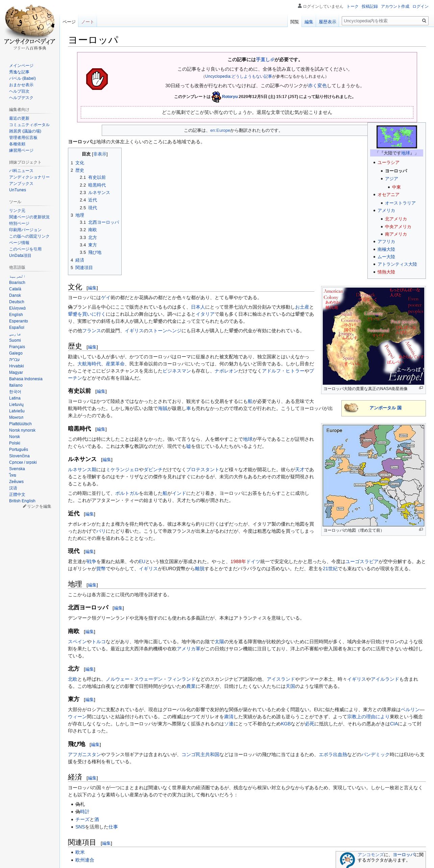Open ユーラシア in the continent navbox
The height and width of the screenshot is (868, 434).
(388, 163)
